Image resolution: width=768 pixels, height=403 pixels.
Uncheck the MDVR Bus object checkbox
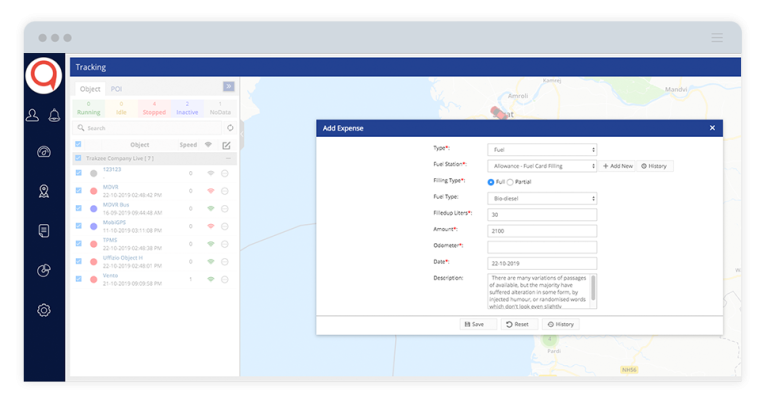coord(79,207)
